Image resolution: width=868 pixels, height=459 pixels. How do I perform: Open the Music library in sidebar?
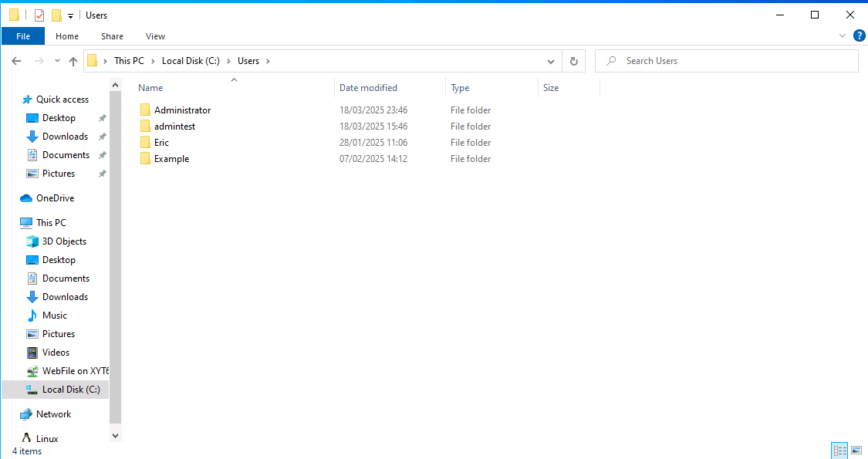pyautogui.click(x=54, y=316)
